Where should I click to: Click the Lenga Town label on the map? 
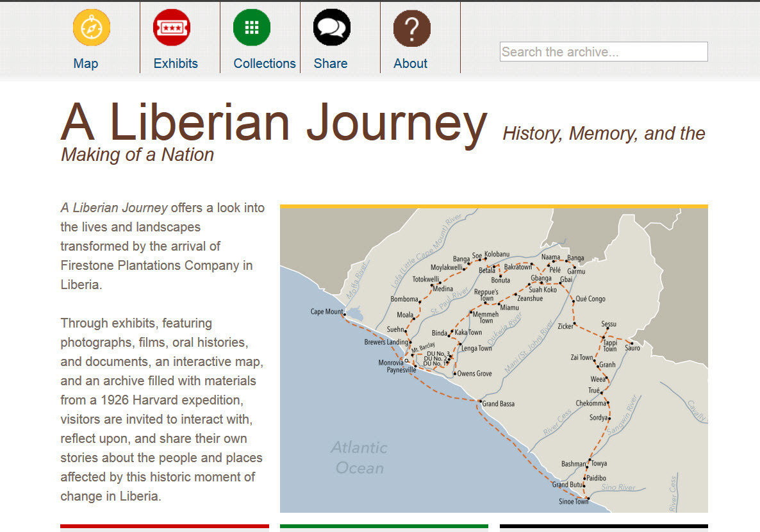[x=477, y=348]
